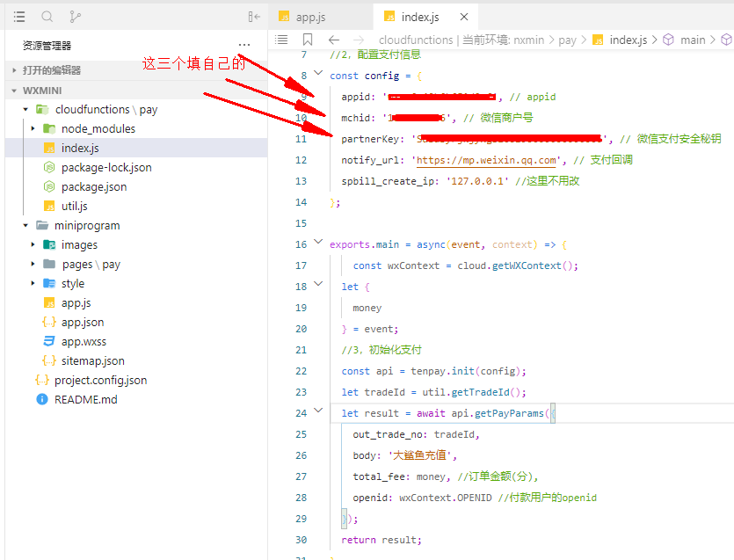
Task: Fold the const config block at line 8
Action: [x=318, y=73]
